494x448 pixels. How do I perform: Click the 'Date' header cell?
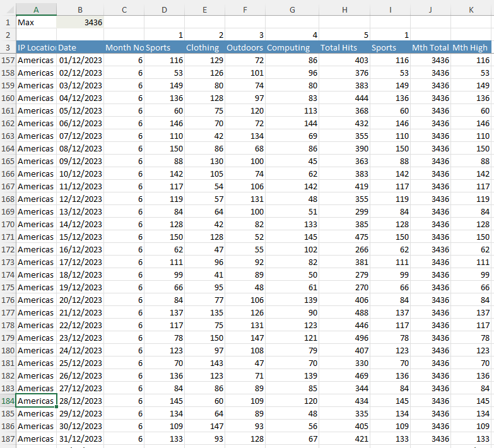[80, 47]
